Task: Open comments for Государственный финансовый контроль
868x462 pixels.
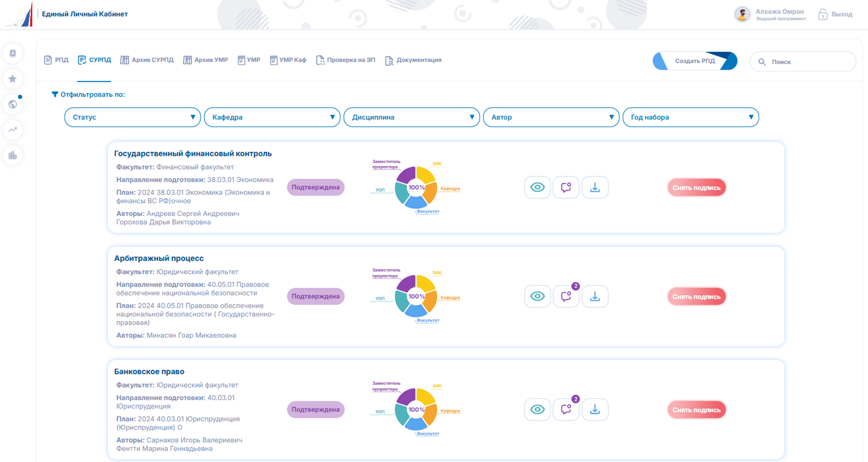Action: [566, 188]
